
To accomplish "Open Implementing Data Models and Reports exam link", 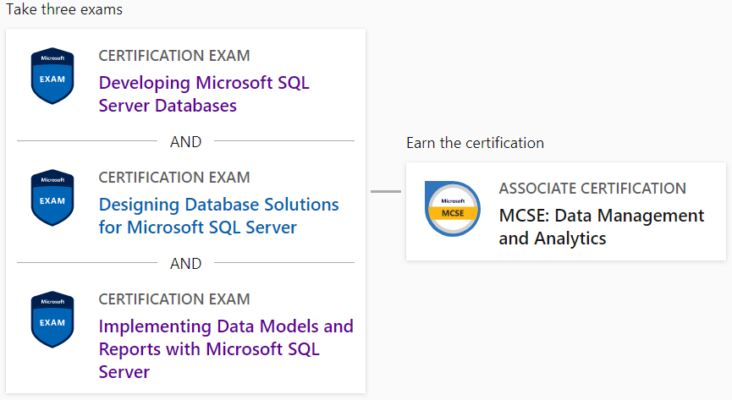I will pos(226,349).
